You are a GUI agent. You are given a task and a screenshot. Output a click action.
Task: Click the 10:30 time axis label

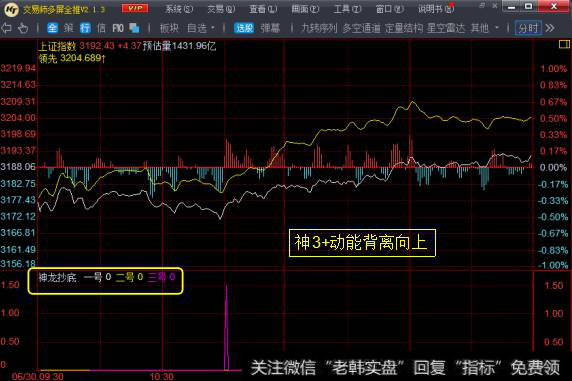click(162, 376)
